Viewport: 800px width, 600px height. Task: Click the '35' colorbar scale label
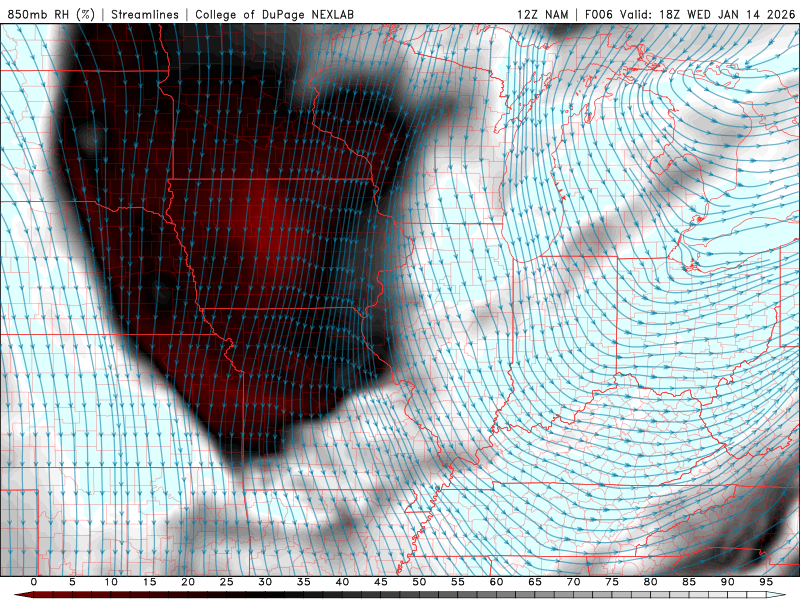click(304, 582)
